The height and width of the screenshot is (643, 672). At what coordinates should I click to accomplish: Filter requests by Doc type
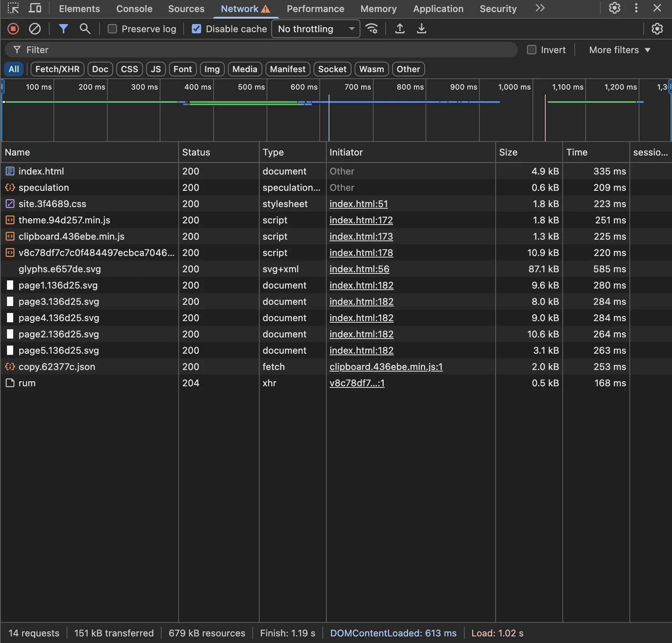click(x=100, y=69)
